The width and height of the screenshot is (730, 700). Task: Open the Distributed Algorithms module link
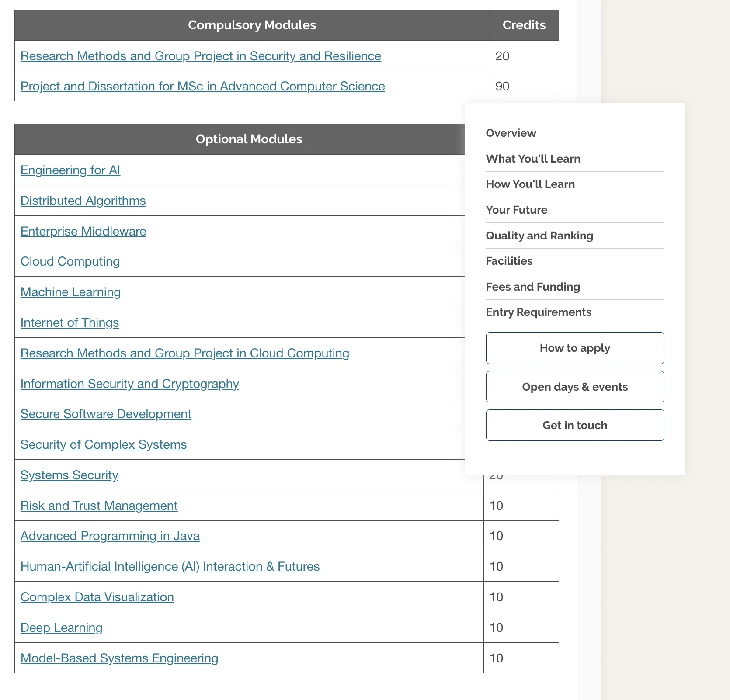pos(83,201)
